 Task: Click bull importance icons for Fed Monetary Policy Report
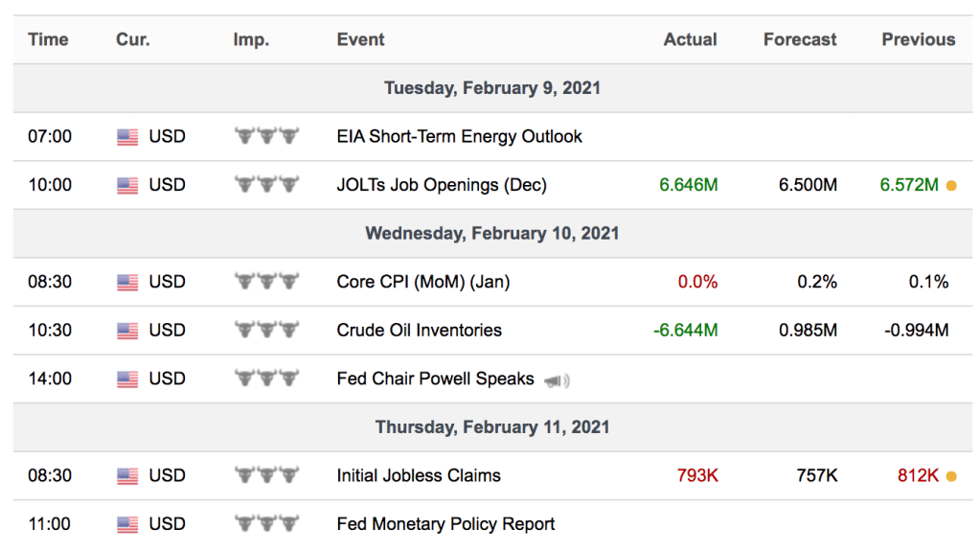pos(266,524)
